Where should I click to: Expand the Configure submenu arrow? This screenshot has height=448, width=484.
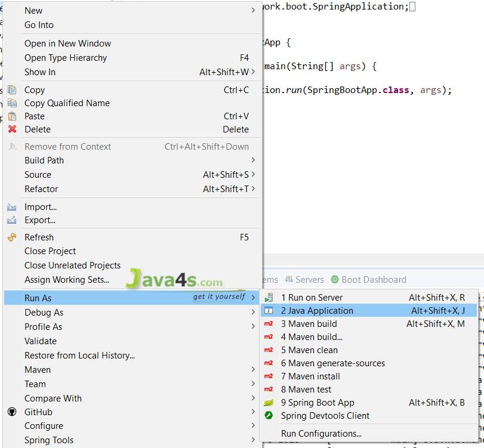coord(253,425)
